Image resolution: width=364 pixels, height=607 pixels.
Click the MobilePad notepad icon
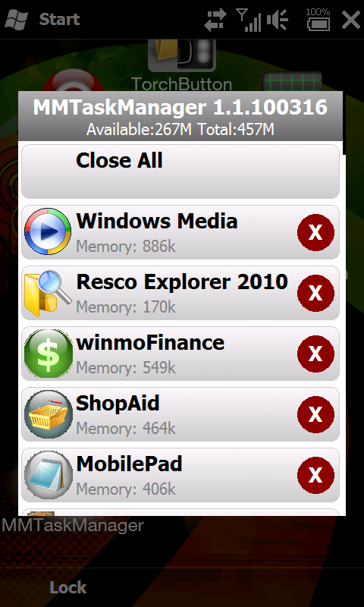48,475
